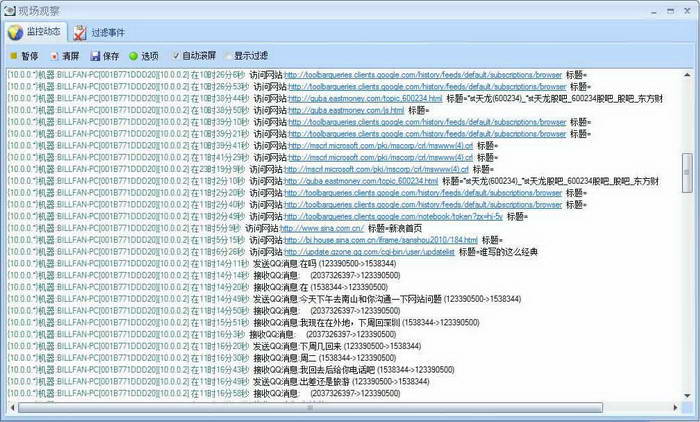Open the bj.house.sina.com.cn link
Image resolution: width=700 pixels, height=422 pixels.
click(x=381, y=240)
